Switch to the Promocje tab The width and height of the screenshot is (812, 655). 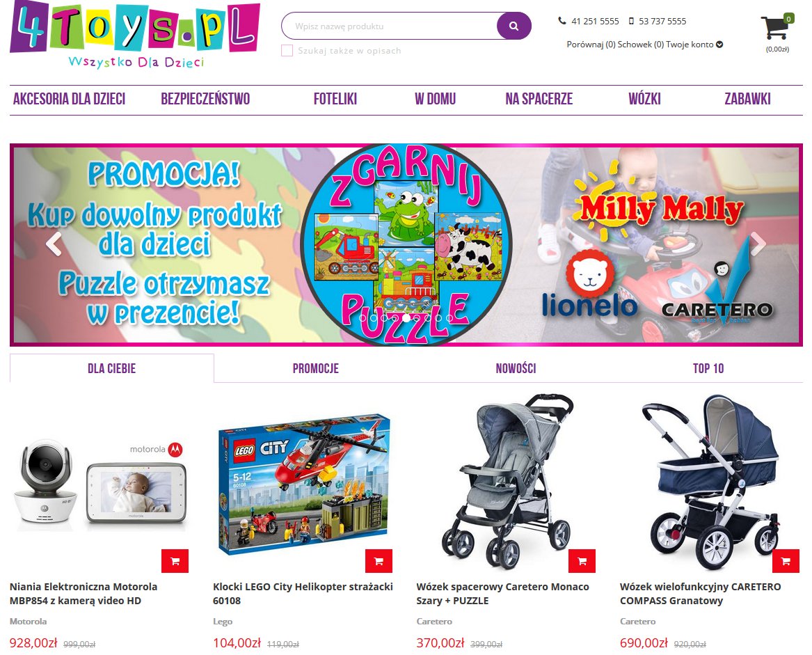316,368
